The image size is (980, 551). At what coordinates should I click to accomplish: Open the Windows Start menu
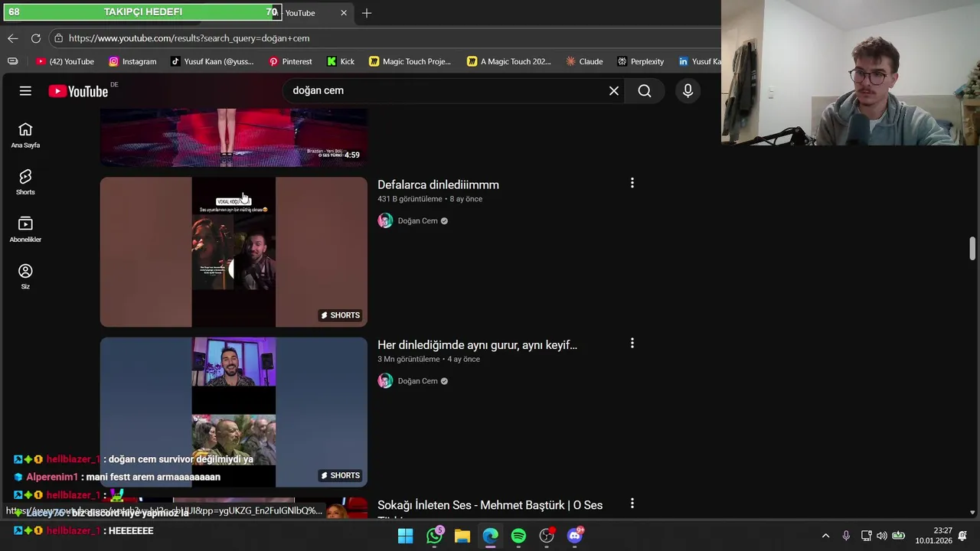(x=406, y=536)
